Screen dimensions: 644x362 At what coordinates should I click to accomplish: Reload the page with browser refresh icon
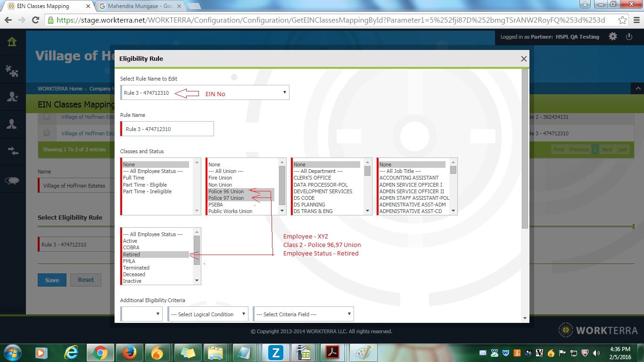point(35,20)
